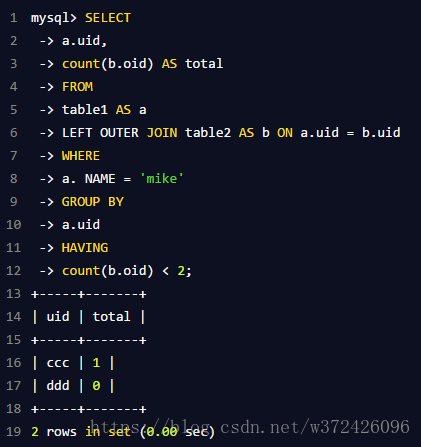Click the word 'total' on line 3
The height and width of the screenshot is (447, 421).
tap(204, 64)
